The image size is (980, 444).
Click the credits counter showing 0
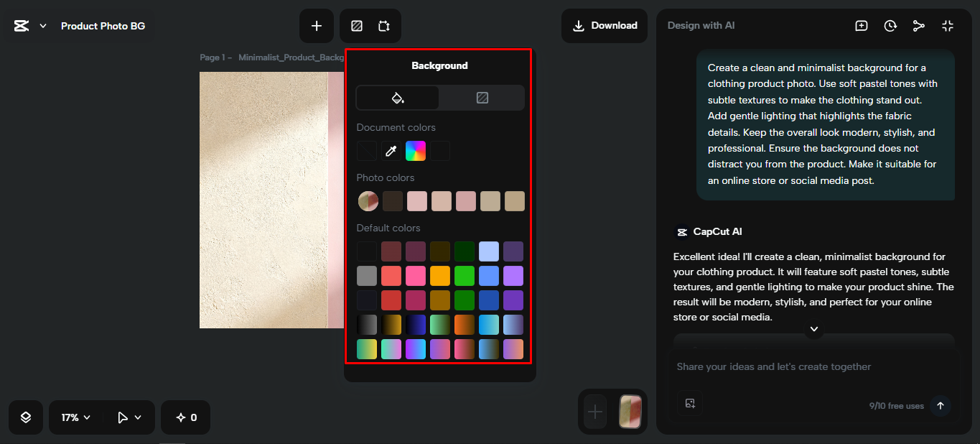click(185, 417)
